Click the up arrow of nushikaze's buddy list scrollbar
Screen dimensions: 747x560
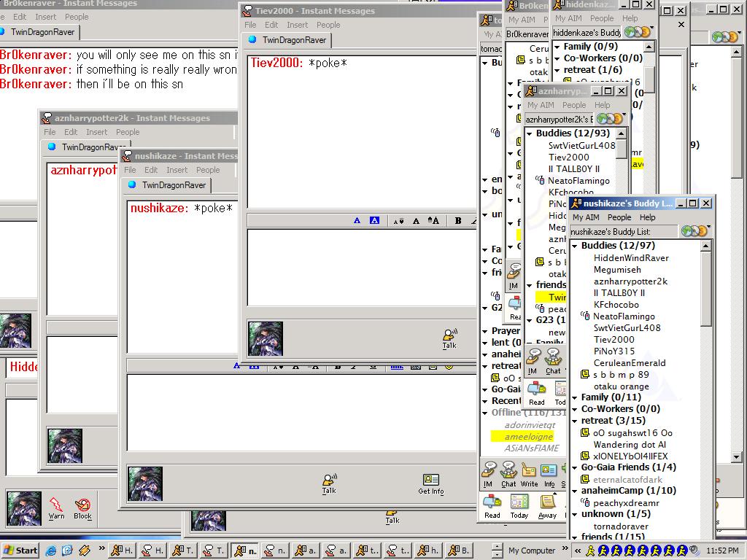click(x=706, y=246)
